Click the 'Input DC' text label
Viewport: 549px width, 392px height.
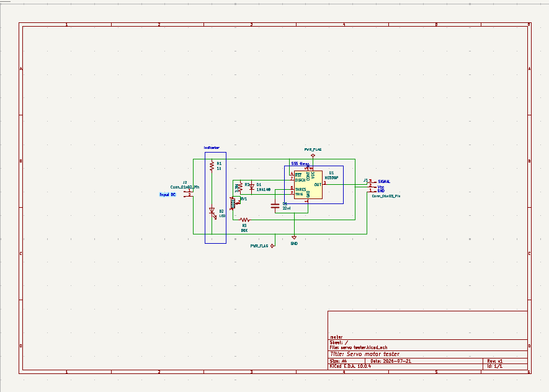tap(167, 195)
